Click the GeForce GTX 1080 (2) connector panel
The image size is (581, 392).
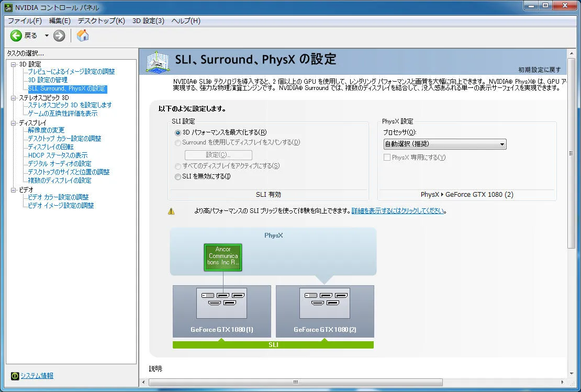(x=325, y=303)
